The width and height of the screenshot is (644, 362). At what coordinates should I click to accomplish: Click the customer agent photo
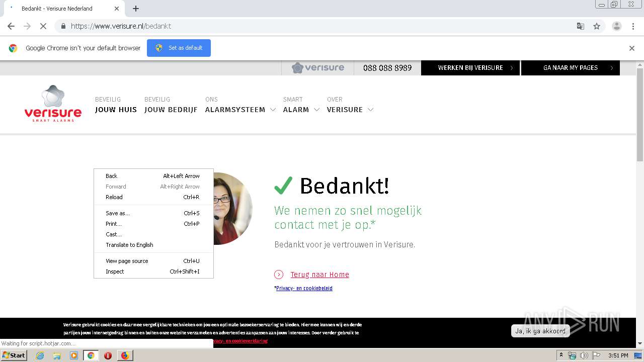[x=232, y=209]
